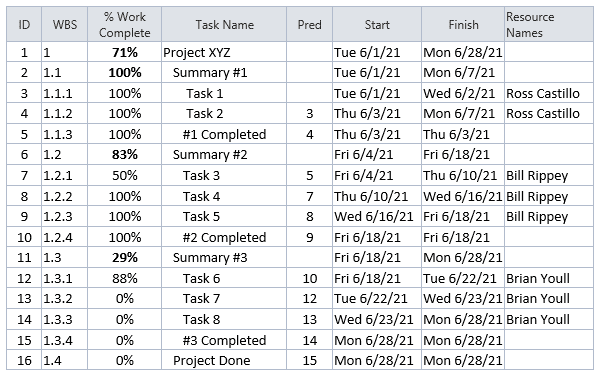Select the Resource Names column header
This screenshot has width=602, height=375.
[549, 24]
